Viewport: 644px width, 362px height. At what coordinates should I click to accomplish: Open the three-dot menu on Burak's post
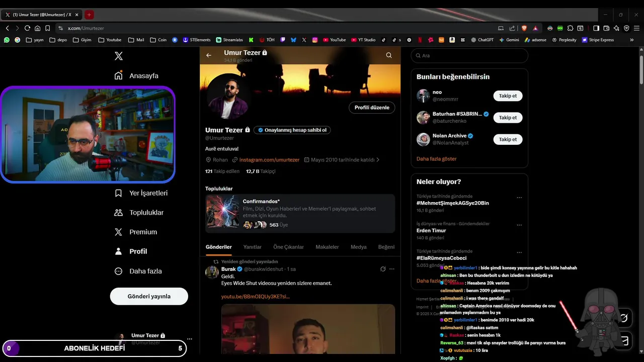(x=392, y=269)
